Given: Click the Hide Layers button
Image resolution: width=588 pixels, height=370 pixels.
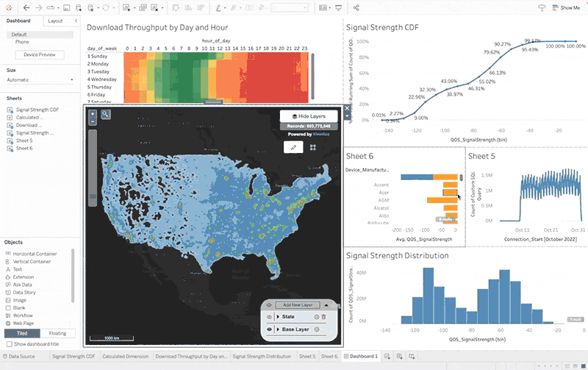Looking at the screenshot, I should [x=309, y=116].
